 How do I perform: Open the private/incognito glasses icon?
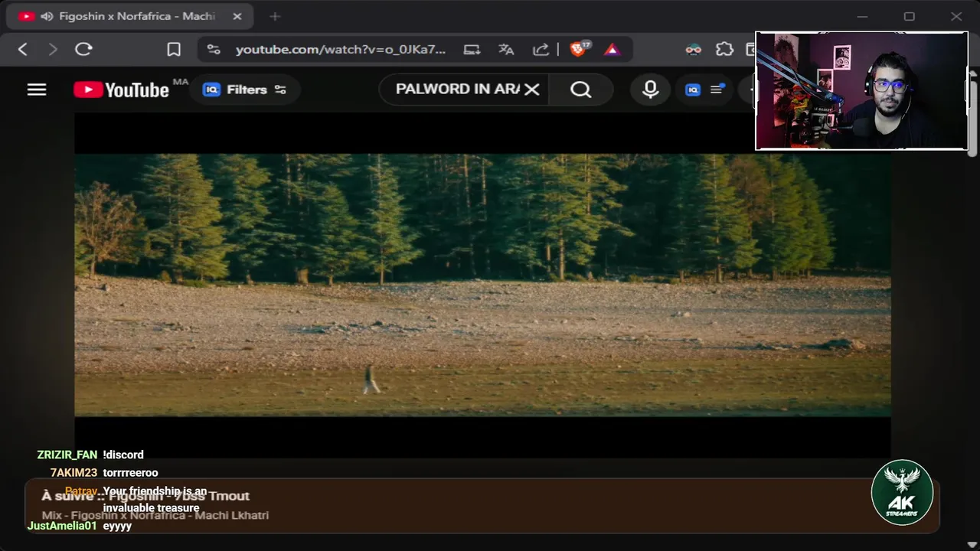coord(694,50)
